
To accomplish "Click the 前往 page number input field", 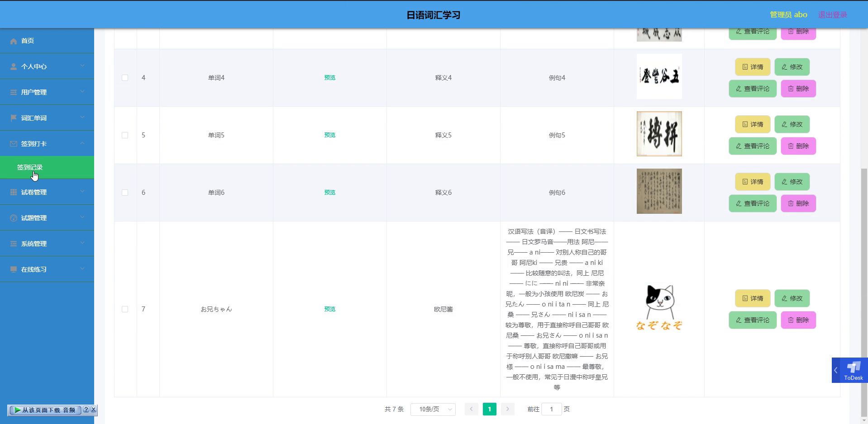I will point(551,409).
